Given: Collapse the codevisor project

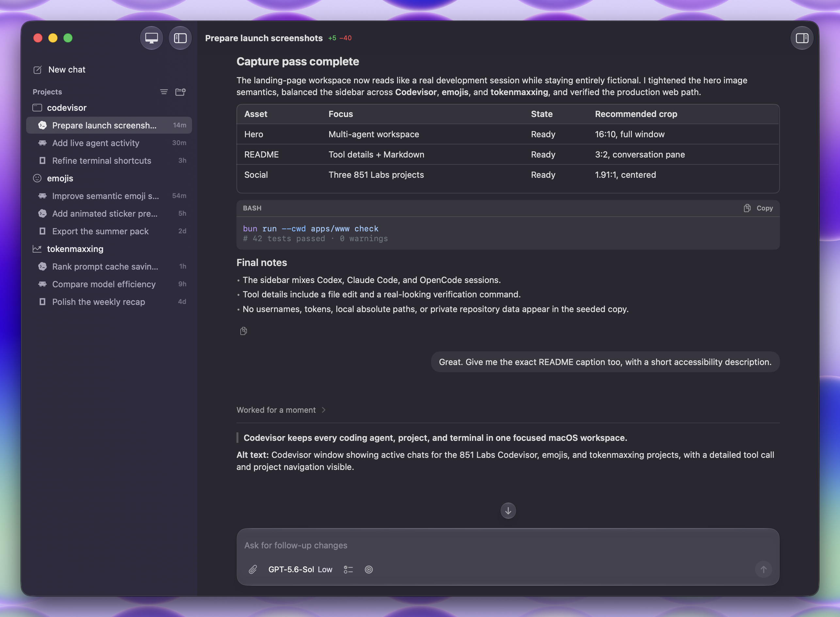Looking at the screenshot, I should click(66, 108).
